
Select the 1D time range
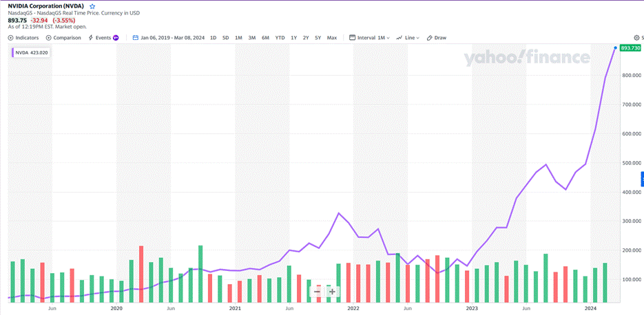[x=213, y=38]
